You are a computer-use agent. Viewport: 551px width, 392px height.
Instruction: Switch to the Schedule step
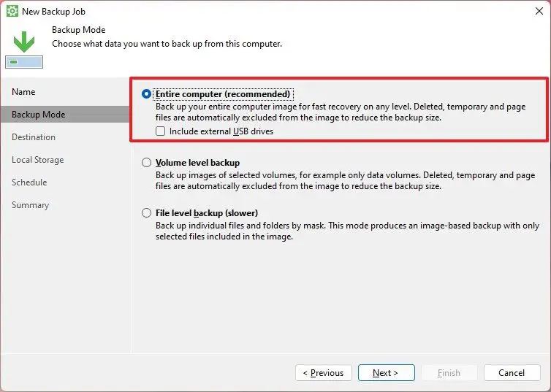coord(29,182)
